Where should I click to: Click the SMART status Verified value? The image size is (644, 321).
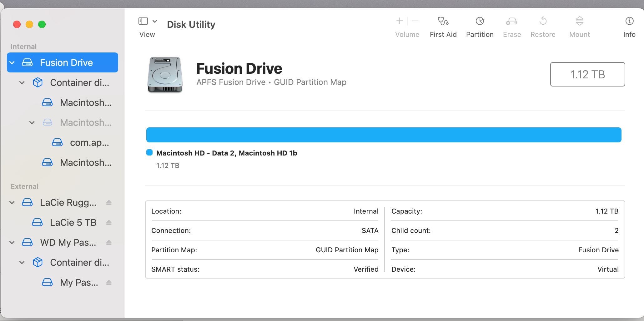[366, 269]
